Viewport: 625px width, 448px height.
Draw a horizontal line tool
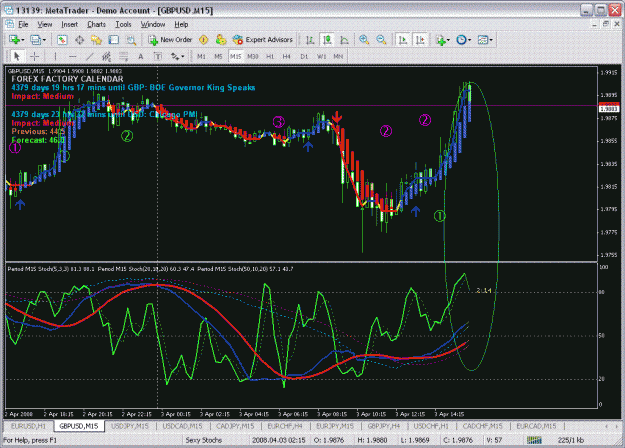(x=72, y=57)
